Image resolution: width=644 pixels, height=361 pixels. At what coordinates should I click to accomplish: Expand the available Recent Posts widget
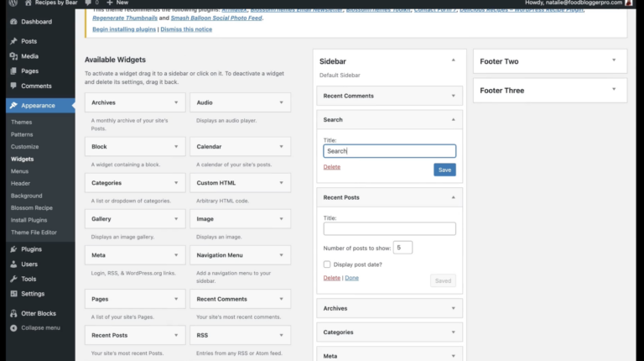click(176, 335)
